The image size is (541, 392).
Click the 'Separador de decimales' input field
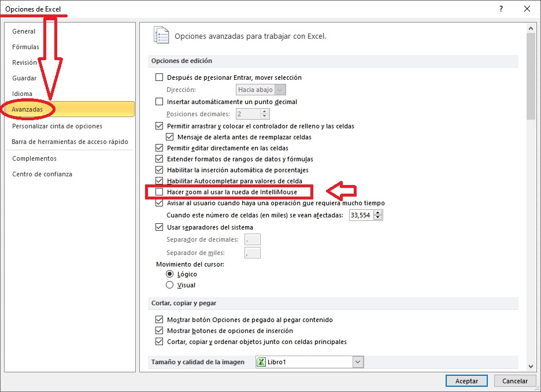click(x=253, y=239)
